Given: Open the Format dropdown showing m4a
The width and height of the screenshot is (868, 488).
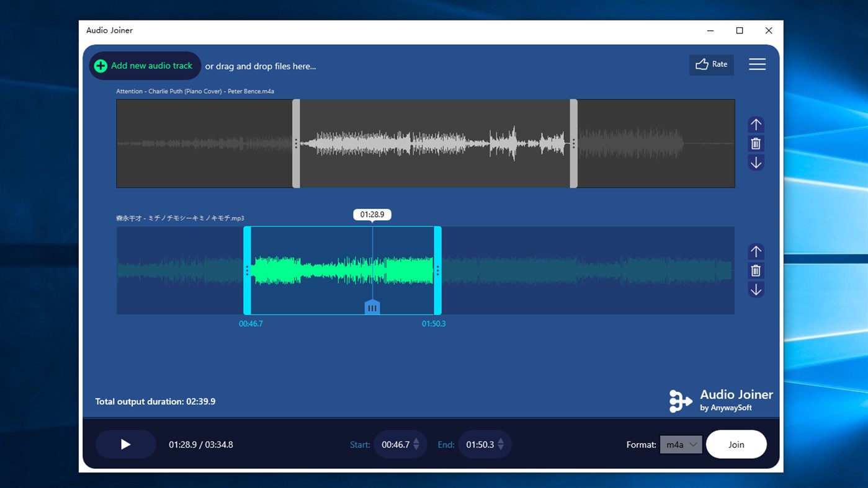Looking at the screenshot, I should [681, 445].
